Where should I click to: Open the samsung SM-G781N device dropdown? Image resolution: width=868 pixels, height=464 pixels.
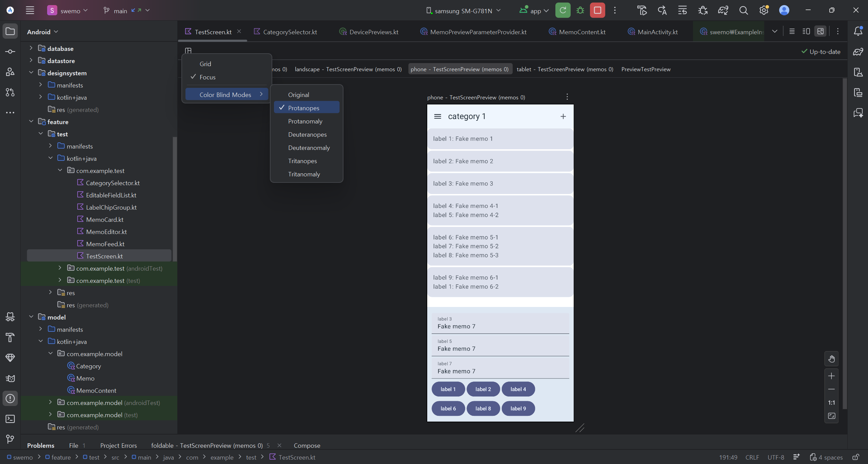point(463,11)
